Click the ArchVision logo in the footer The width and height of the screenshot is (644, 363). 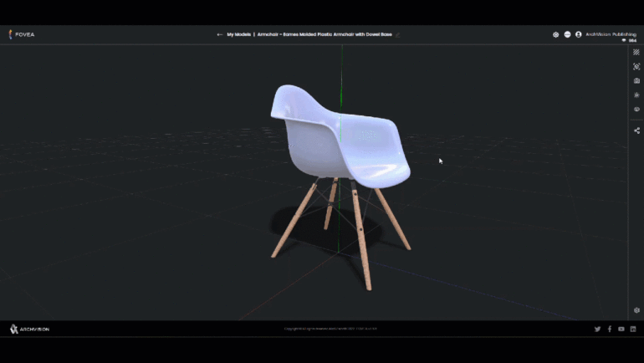click(29, 329)
